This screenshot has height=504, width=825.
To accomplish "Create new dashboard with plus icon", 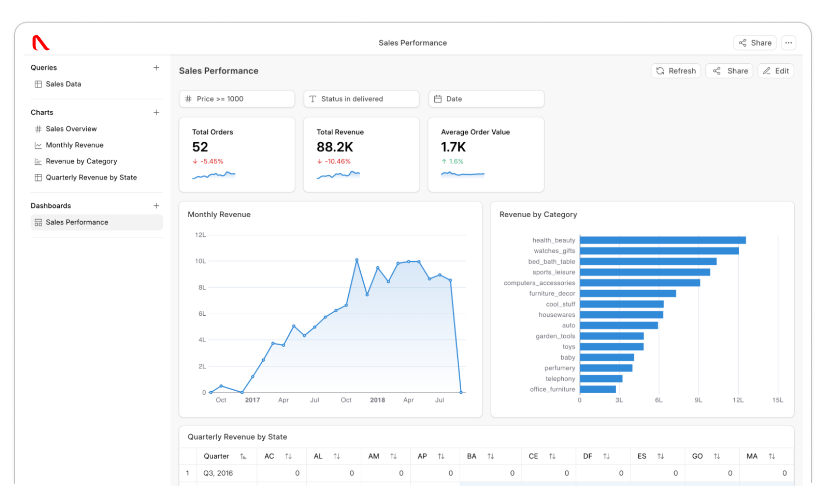I will tap(156, 206).
